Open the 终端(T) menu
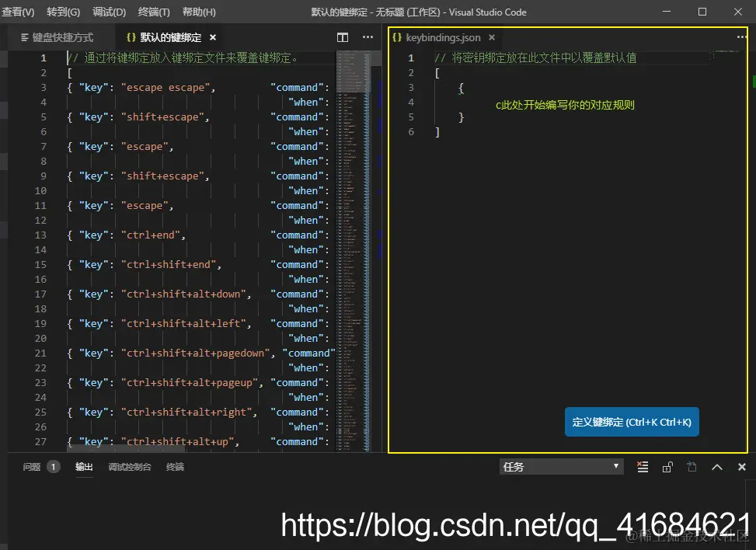The image size is (756, 550). click(x=154, y=12)
